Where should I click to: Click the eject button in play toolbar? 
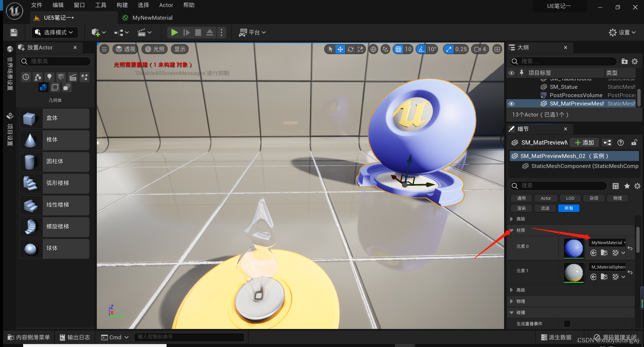click(x=210, y=32)
